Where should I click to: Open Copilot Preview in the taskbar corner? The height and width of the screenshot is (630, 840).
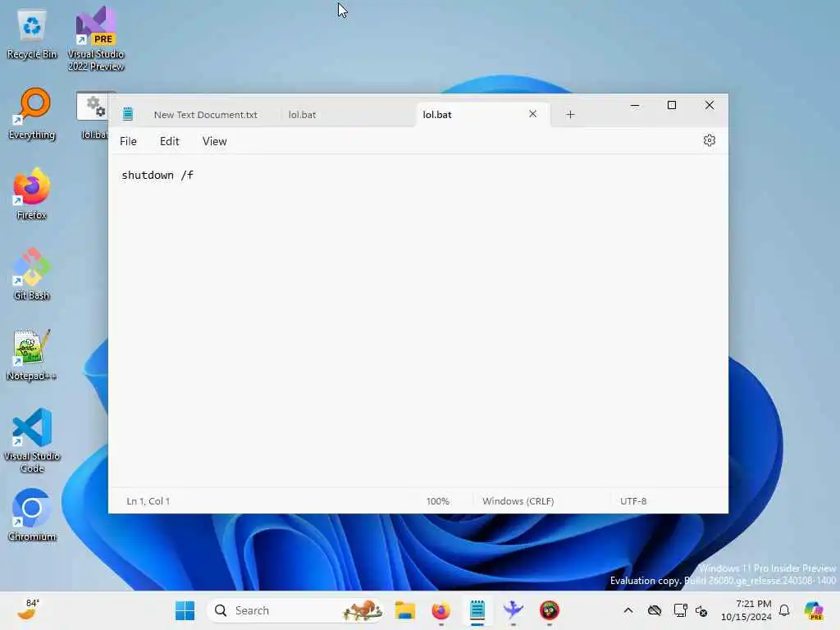coord(814,610)
